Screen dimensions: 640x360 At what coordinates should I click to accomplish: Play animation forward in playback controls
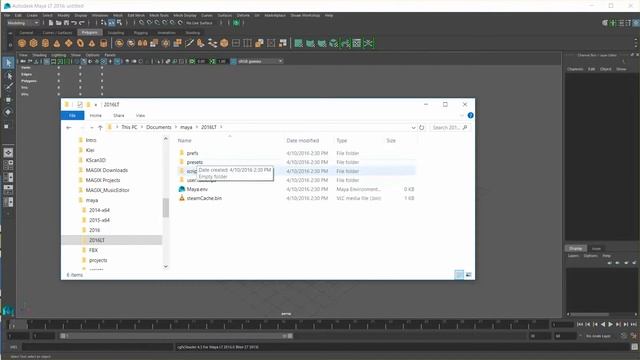click(611, 324)
